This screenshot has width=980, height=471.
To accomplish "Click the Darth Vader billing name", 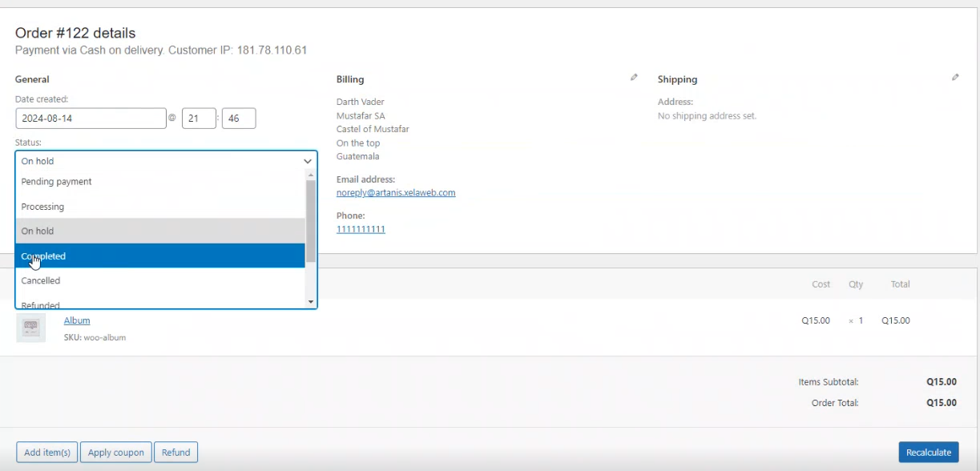I will tap(361, 102).
